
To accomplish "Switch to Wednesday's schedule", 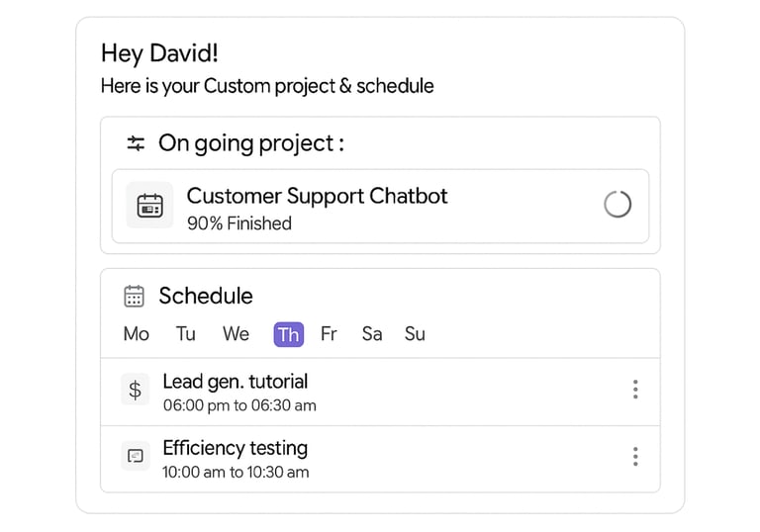I will [x=236, y=334].
